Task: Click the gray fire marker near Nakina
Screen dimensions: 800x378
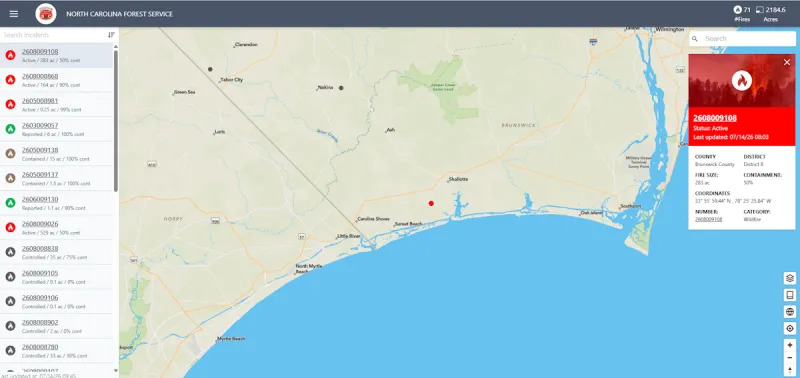Action: (x=341, y=88)
